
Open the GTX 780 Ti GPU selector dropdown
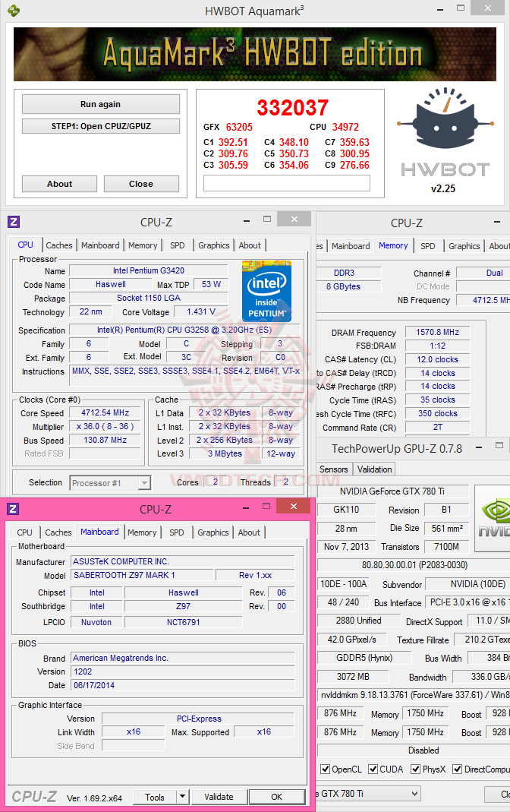[414, 793]
